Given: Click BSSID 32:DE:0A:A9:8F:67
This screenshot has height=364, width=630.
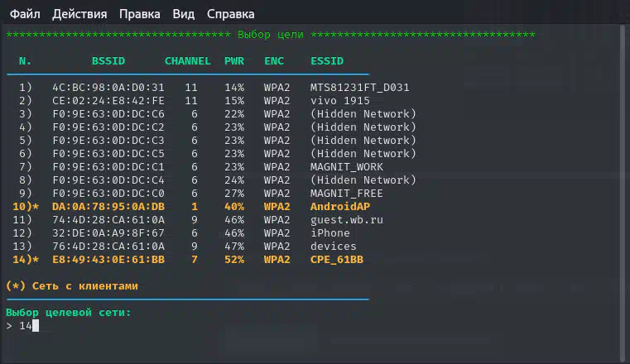Looking at the screenshot, I should click(x=108, y=233).
